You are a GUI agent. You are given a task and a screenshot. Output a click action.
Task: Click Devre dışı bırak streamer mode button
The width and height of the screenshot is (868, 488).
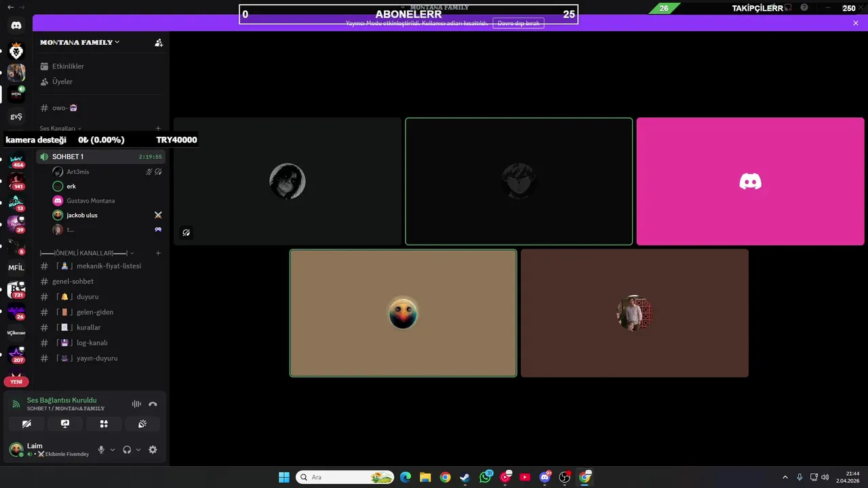[x=518, y=23]
